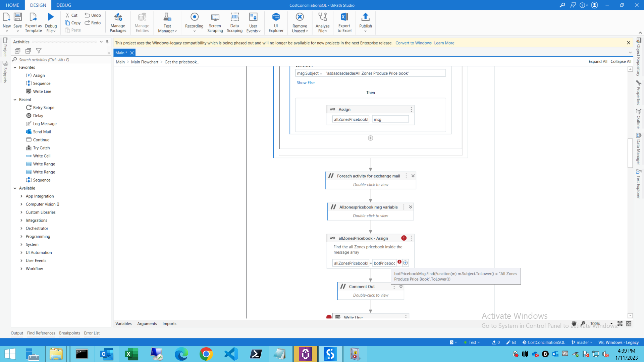Click Copy in the ribbon
Image resolution: width=644 pixels, height=362 pixels.
pyautogui.click(x=73, y=23)
